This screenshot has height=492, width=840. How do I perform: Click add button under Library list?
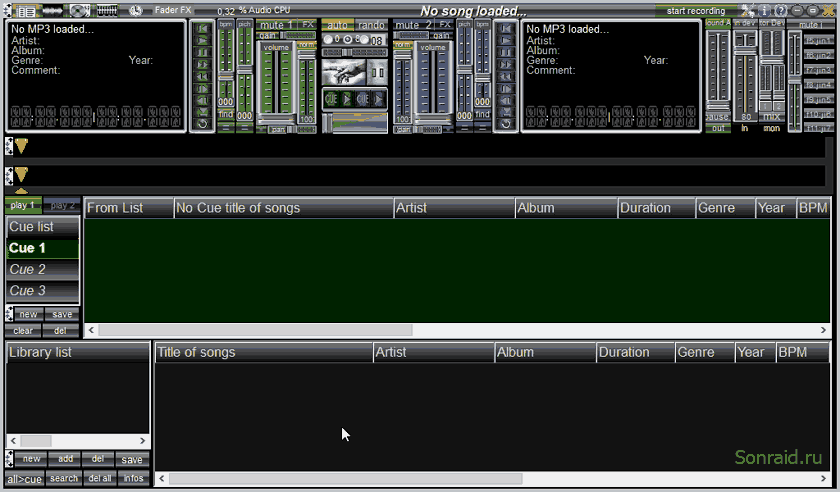(65, 459)
